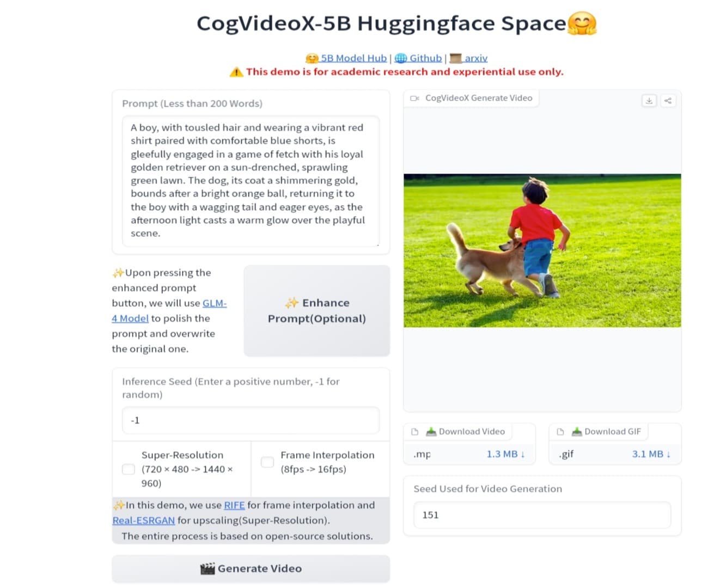This screenshot has width=708, height=588.
Task: Click the download icon above the video preview
Action: pos(649,100)
